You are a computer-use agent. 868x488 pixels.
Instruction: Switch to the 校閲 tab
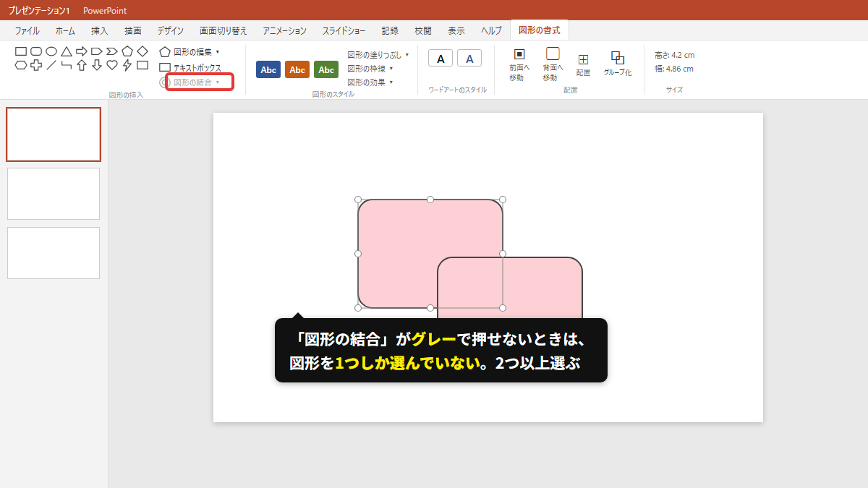point(423,30)
